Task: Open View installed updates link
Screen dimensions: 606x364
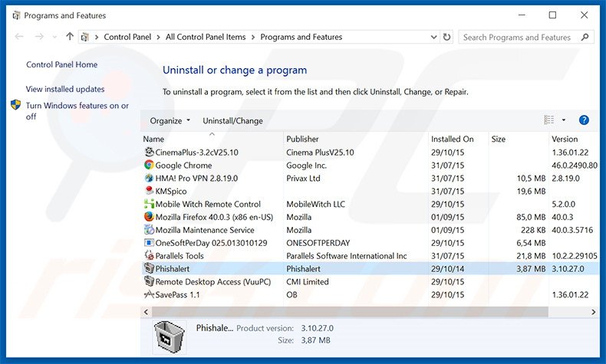Action: pyautogui.click(x=65, y=89)
